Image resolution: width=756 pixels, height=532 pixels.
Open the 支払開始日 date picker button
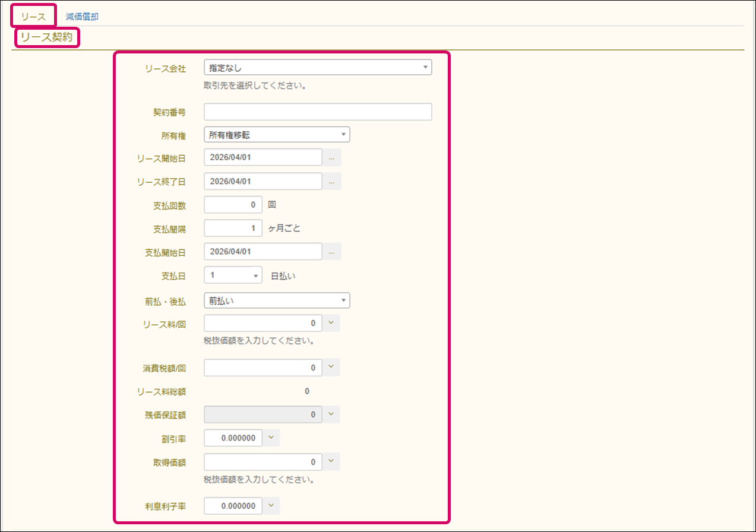click(331, 252)
